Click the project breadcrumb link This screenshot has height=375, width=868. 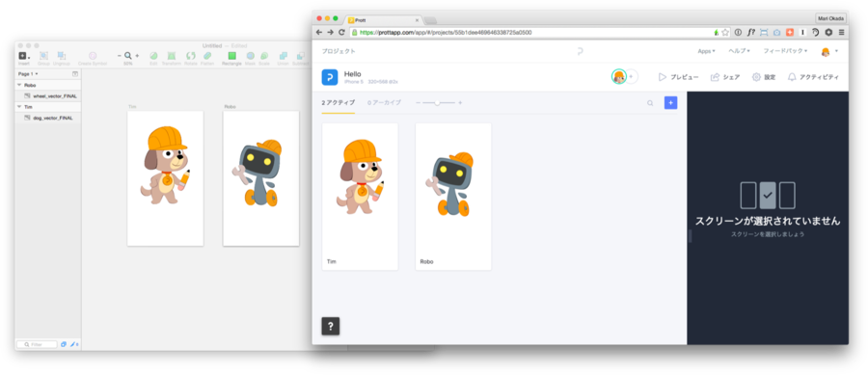[339, 51]
